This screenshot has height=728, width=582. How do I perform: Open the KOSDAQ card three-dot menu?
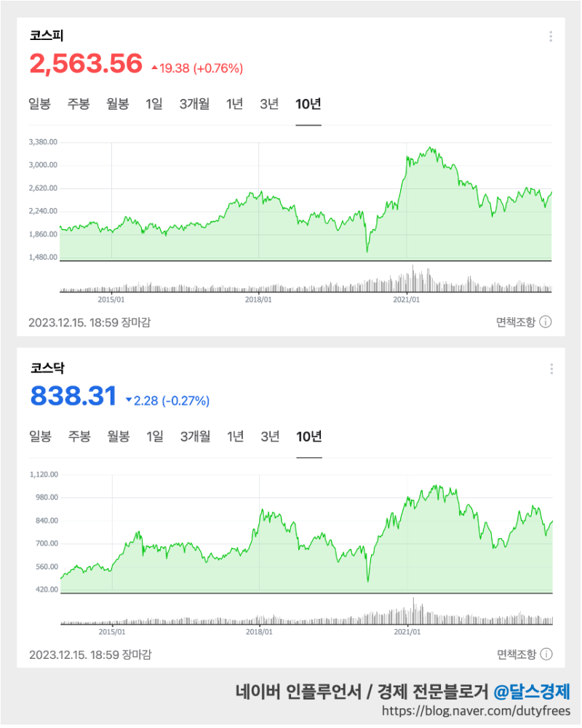[551, 369]
